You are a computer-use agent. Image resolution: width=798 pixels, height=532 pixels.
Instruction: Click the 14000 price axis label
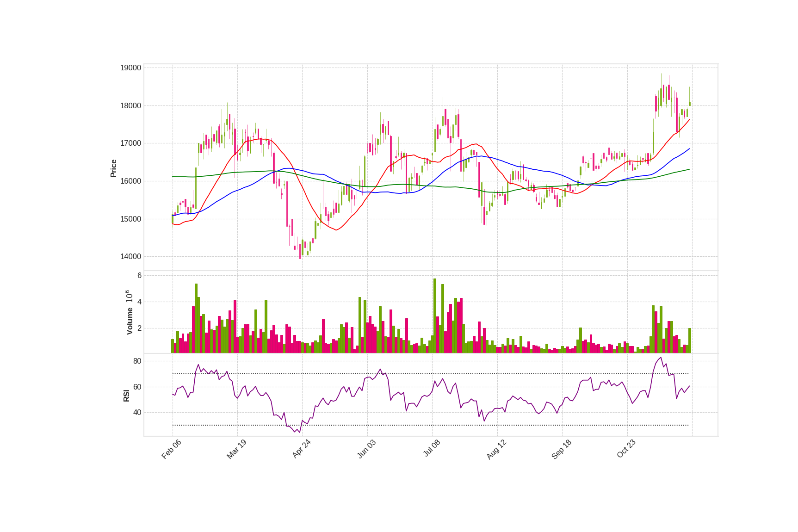130,257
